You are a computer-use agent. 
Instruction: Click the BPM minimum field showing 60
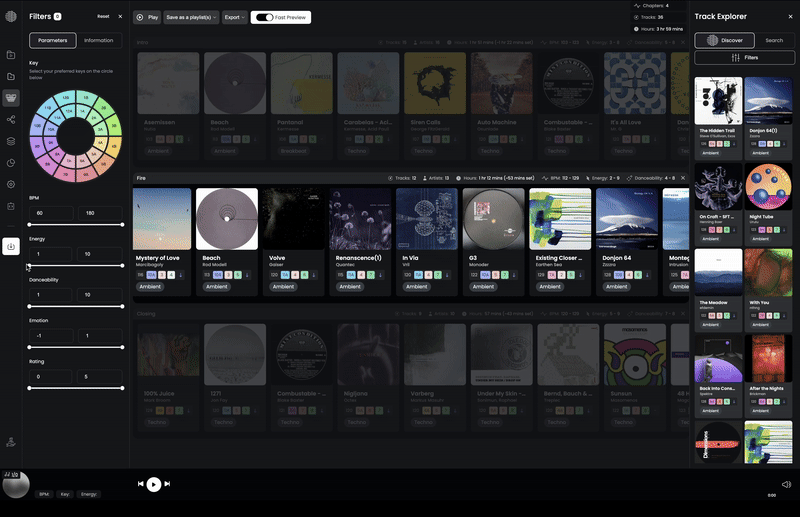51,213
